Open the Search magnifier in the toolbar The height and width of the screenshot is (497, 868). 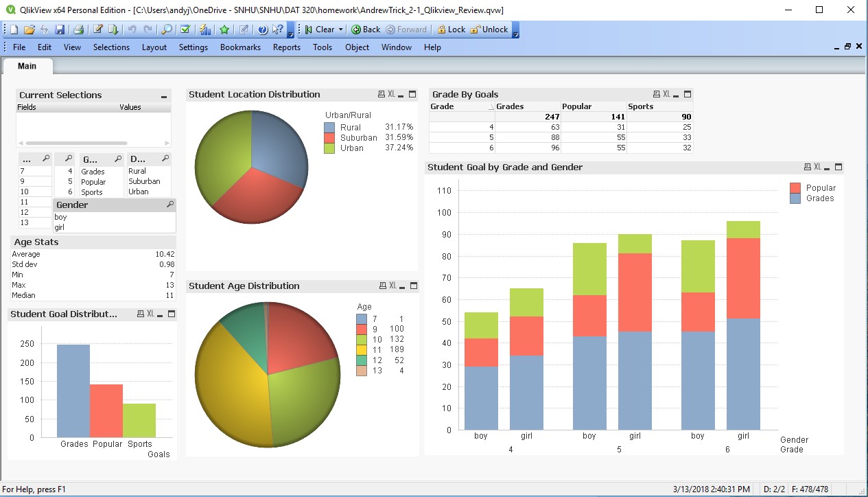[x=166, y=30]
